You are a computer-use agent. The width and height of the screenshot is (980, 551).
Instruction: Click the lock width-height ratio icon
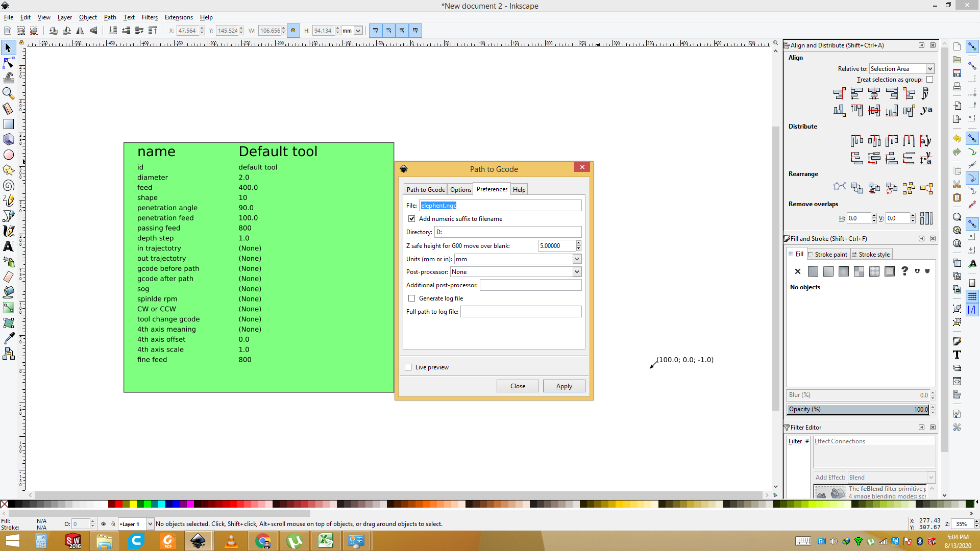293,31
